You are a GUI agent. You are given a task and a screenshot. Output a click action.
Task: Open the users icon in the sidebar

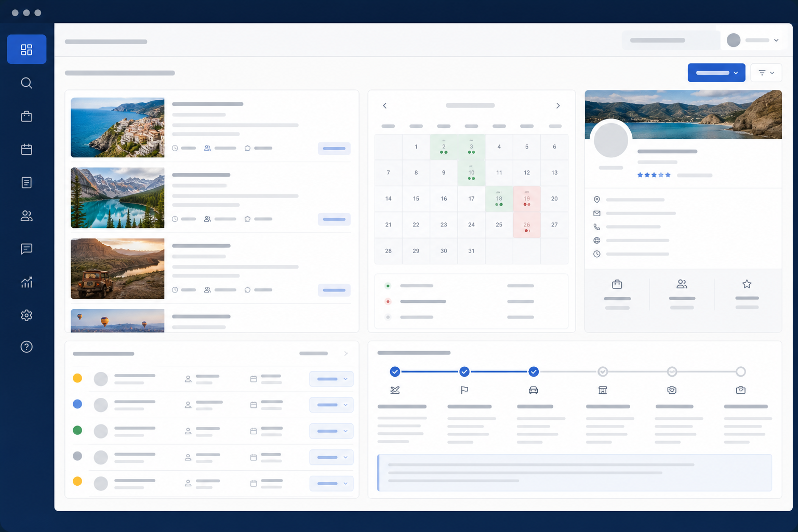(x=26, y=216)
